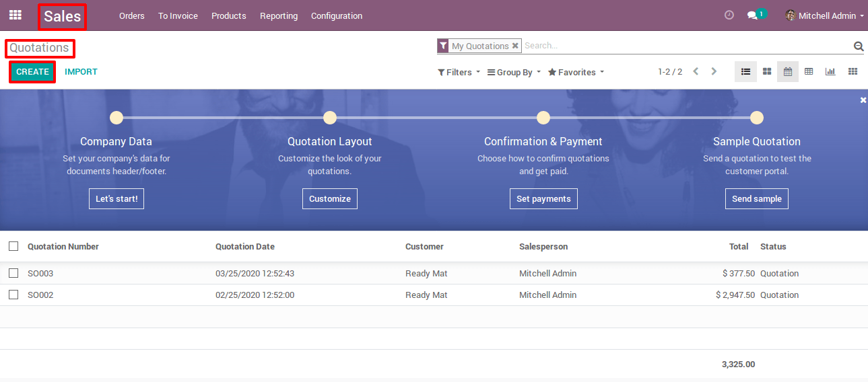Click the Mitchell Admin avatar
The image size is (868, 382).
point(791,15)
